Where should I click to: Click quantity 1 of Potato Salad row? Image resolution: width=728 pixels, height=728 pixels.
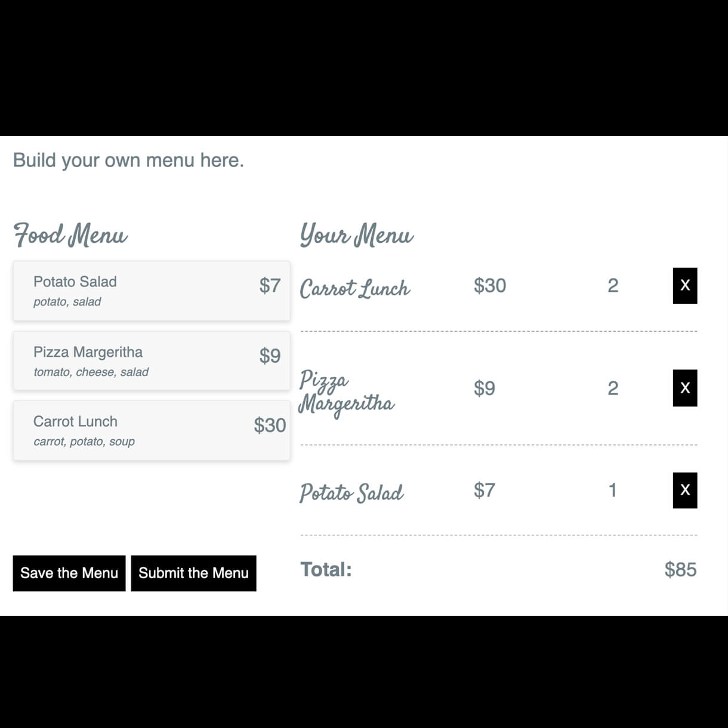tap(612, 491)
